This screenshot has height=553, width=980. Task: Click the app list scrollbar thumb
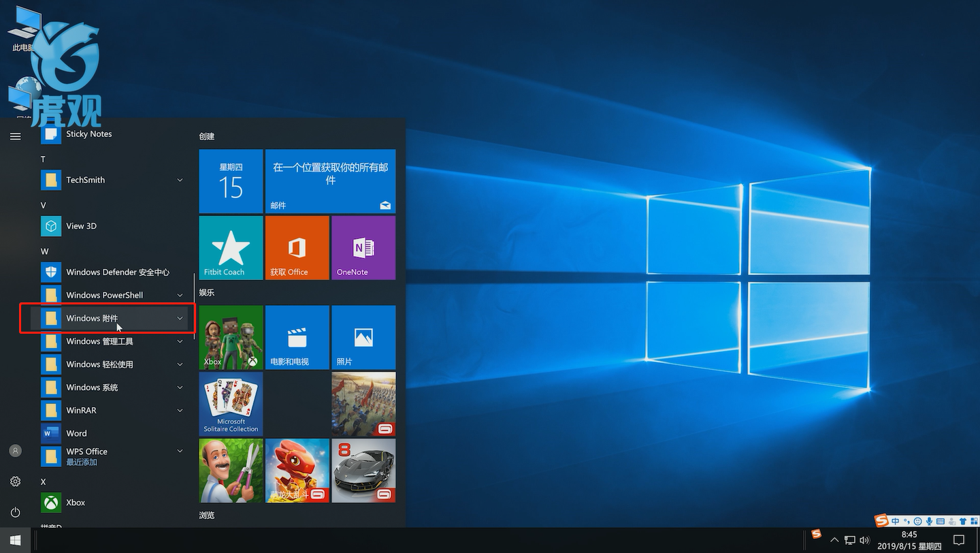pyautogui.click(x=195, y=307)
